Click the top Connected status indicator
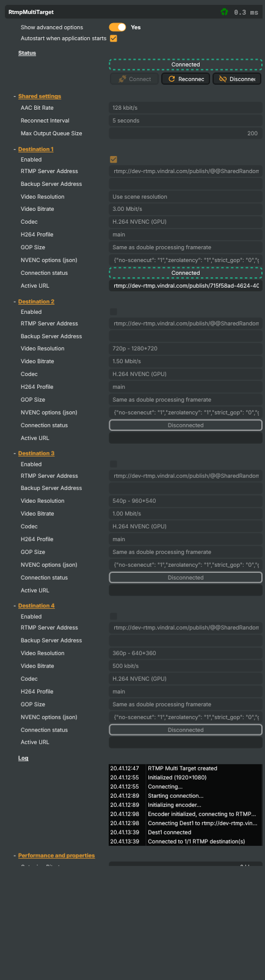This screenshot has height=980, width=265. coord(186,65)
